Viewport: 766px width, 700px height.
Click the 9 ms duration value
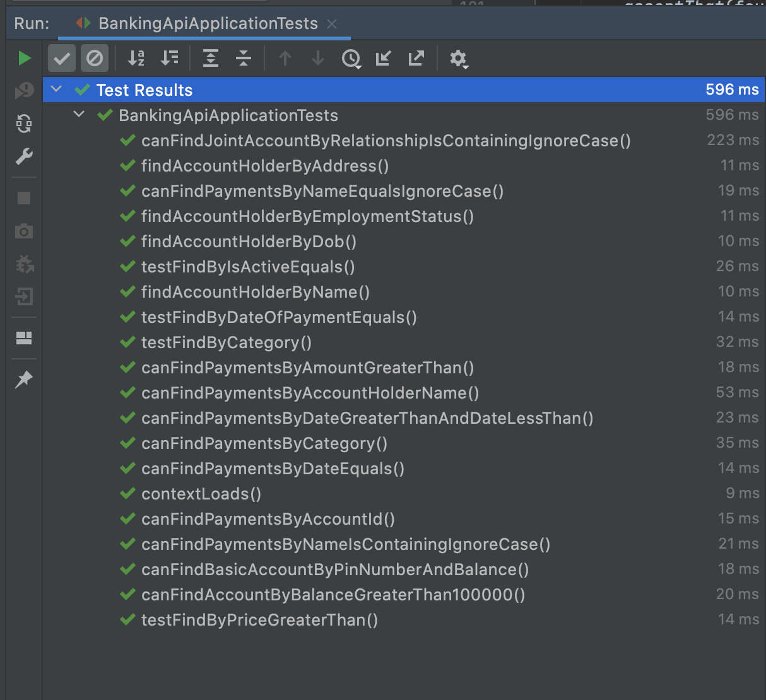click(x=743, y=493)
